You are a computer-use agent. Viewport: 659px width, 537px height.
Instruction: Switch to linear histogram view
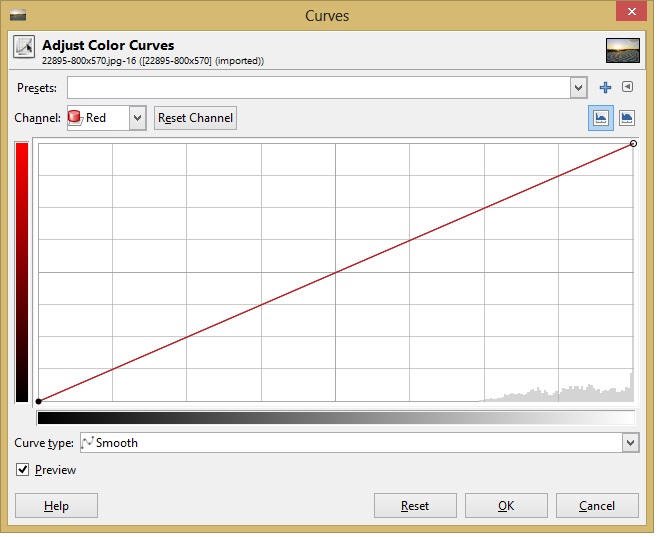click(602, 117)
